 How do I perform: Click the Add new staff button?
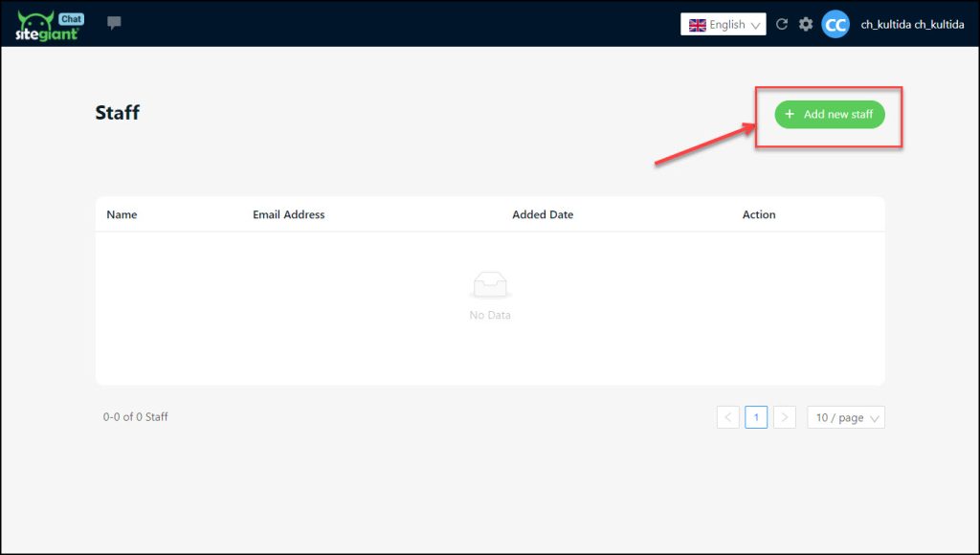pyautogui.click(x=830, y=115)
